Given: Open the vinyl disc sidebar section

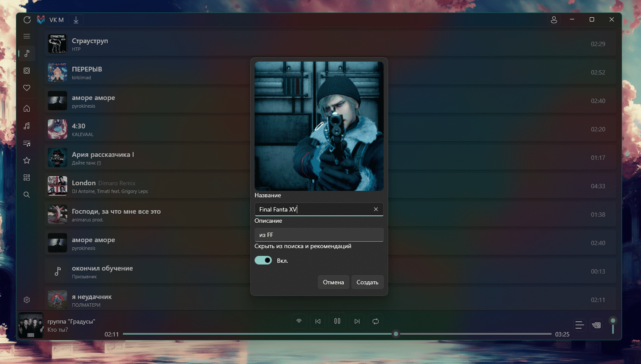Looking at the screenshot, I should 27,71.
